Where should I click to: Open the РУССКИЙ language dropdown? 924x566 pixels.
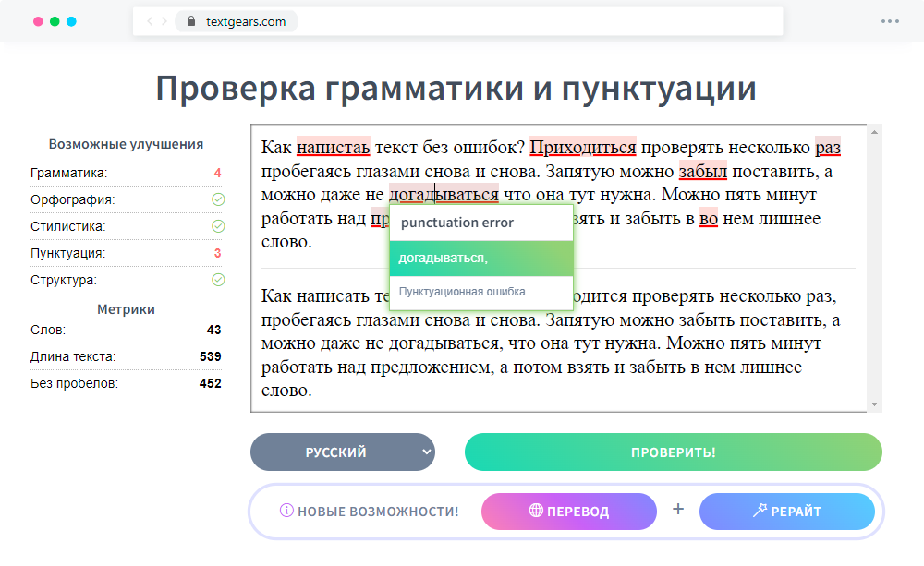343,452
